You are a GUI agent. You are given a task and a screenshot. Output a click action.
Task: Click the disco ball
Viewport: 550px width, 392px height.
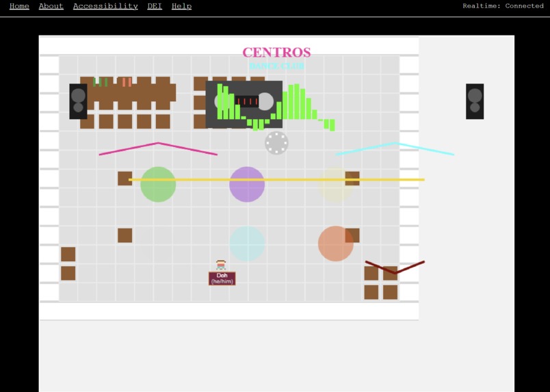276,143
